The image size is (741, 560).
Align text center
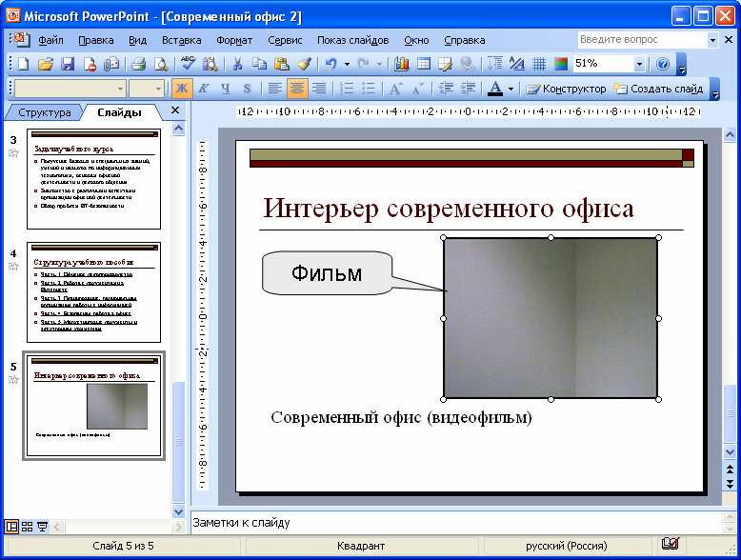pyautogui.click(x=297, y=89)
